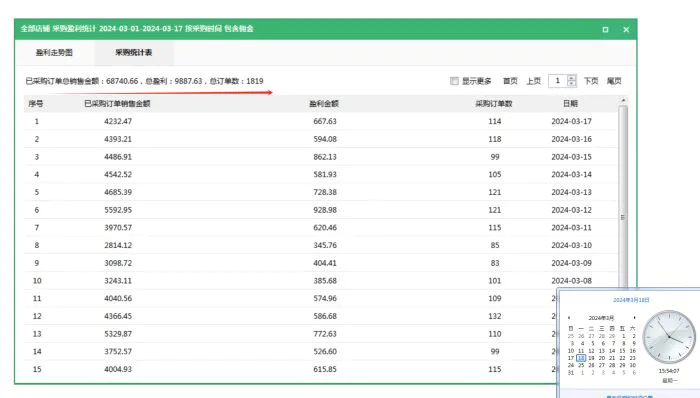700x398 pixels.
Task: Select the 采购统计表 tab
Action: click(x=133, y=53)
